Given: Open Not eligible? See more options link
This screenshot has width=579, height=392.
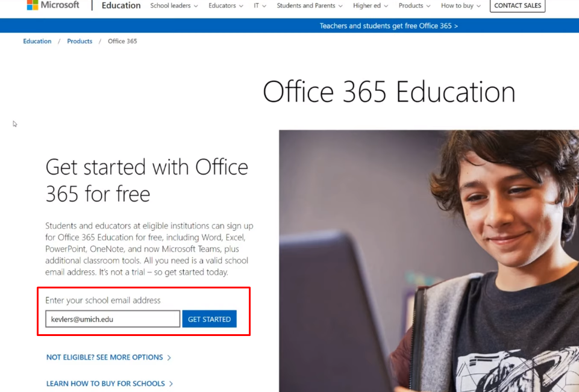Looking at the screenshot, I should (108, 357).
